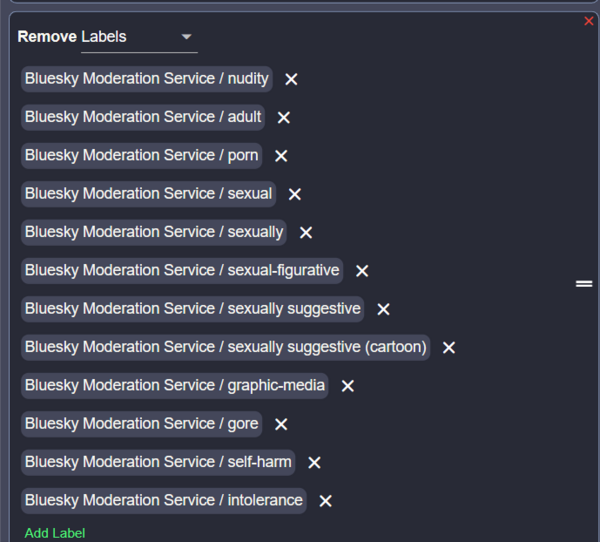Remove the graphic-media label

348,386
